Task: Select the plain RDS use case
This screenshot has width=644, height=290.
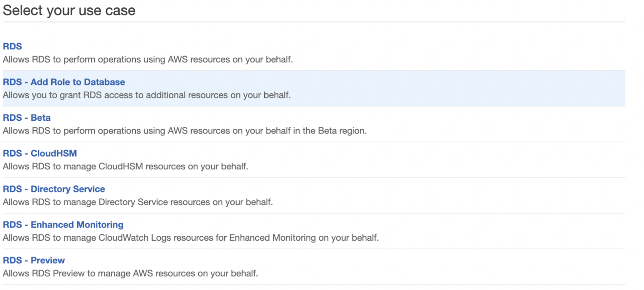Action: [12, 46]
